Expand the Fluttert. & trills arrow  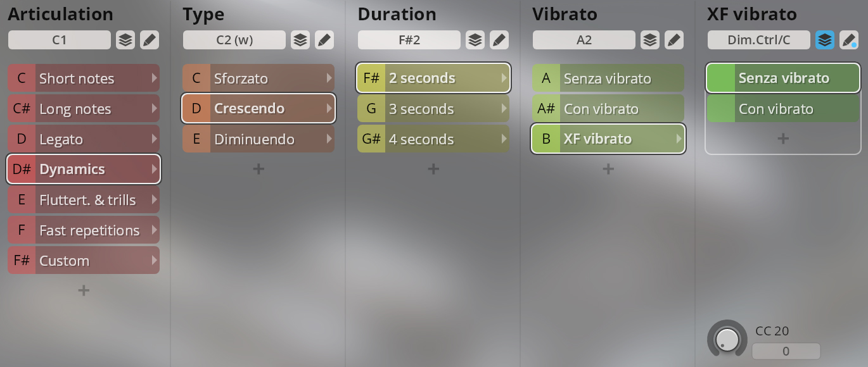coord(154,200)
